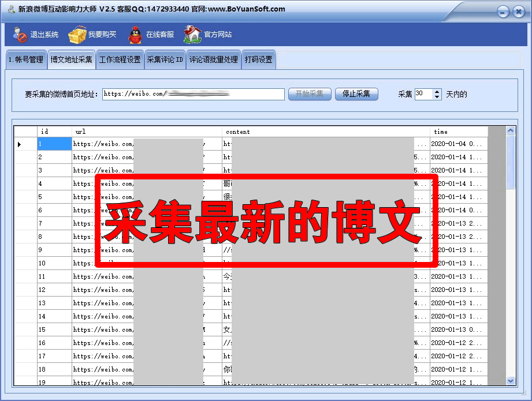
Task: Close the application window
Action: (x=519, y=12)
